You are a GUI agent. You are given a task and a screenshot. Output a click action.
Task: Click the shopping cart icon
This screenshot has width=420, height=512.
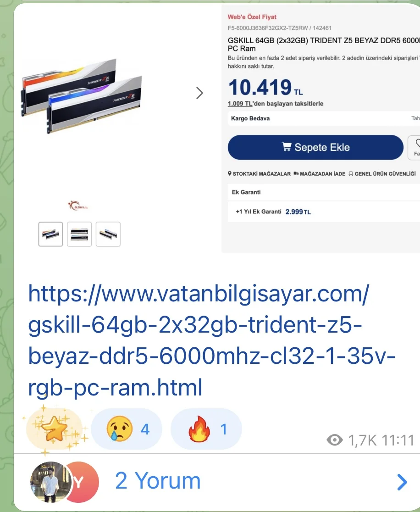[x=287, y=147]
